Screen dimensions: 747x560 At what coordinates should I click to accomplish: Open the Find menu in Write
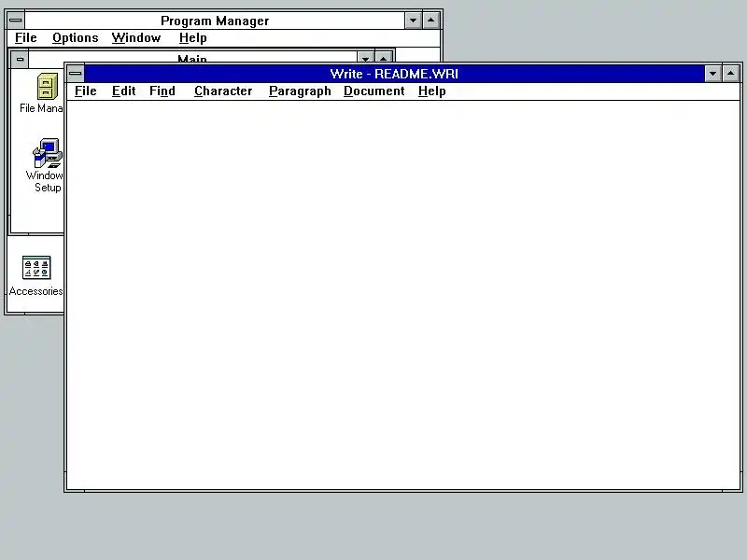coord(162,91)
